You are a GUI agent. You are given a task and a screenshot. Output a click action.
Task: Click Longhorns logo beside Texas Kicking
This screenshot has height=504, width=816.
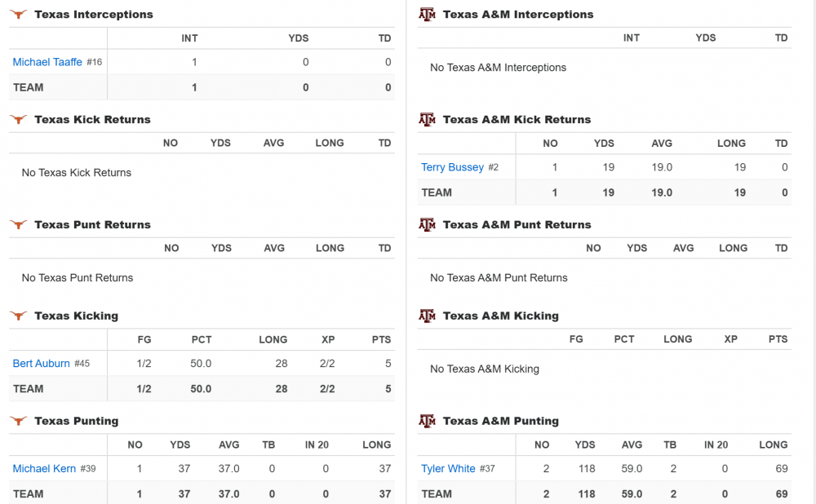tap(18, 316)
